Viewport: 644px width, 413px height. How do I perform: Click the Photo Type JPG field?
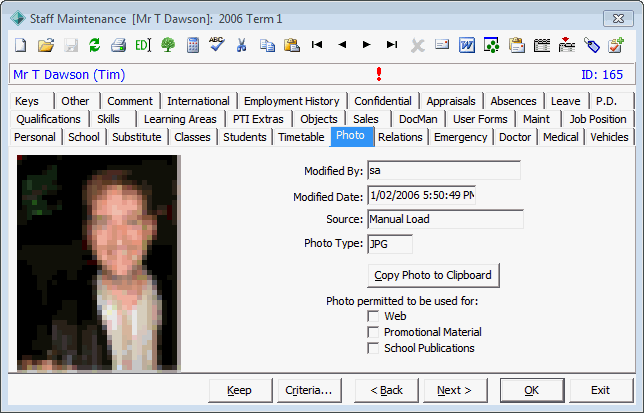390,244
